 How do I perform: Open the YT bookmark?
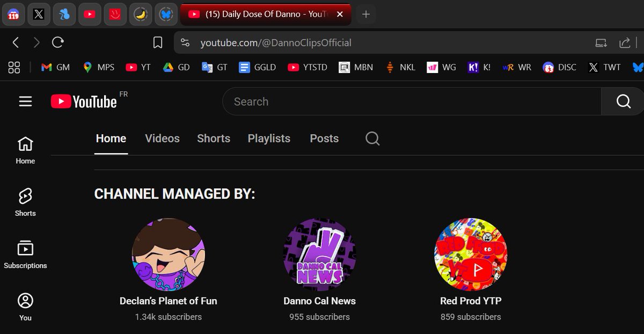[x=138, y=67]
